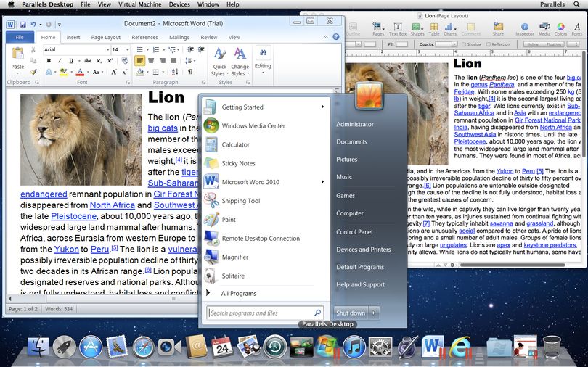Enable the Reflection checkbox in Pages
This screenshot has height=367, width=588.
point(489,44)
